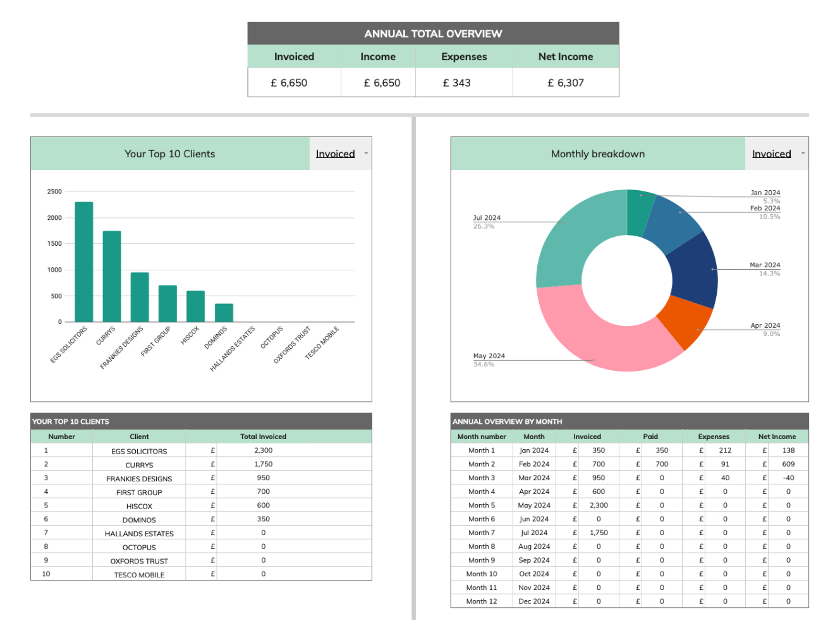Click the Dec 2024 month cell
Viewport: 840px width, 633px height.
pos(534,601)
